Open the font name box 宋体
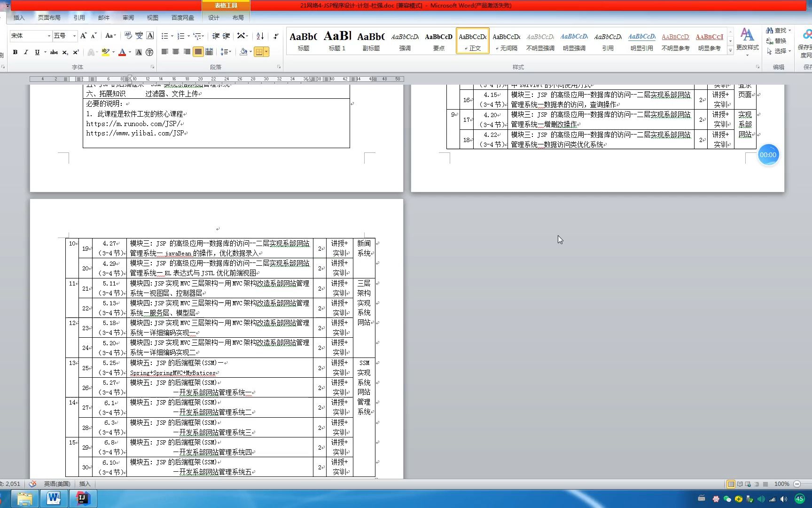Screen dimensions: 812x508 (x=31, y=36)
